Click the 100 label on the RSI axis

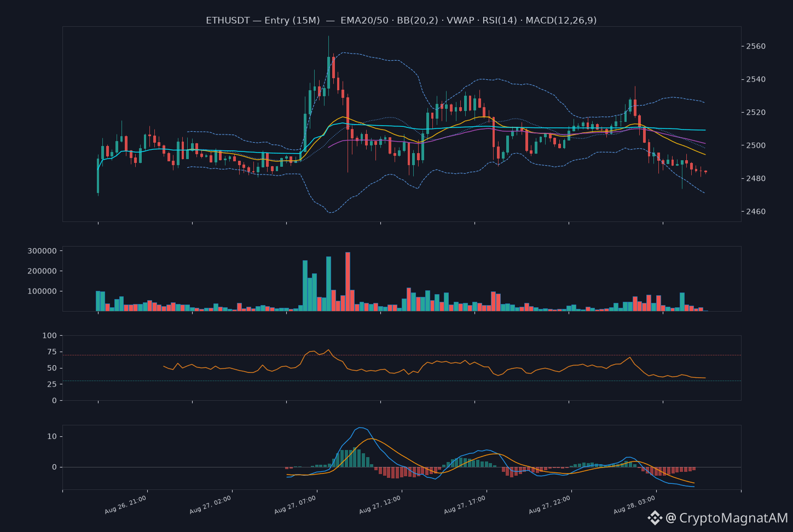[49, 335]
